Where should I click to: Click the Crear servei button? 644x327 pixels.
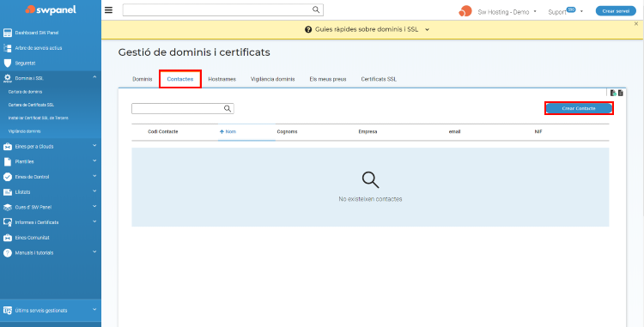[616, 11]
